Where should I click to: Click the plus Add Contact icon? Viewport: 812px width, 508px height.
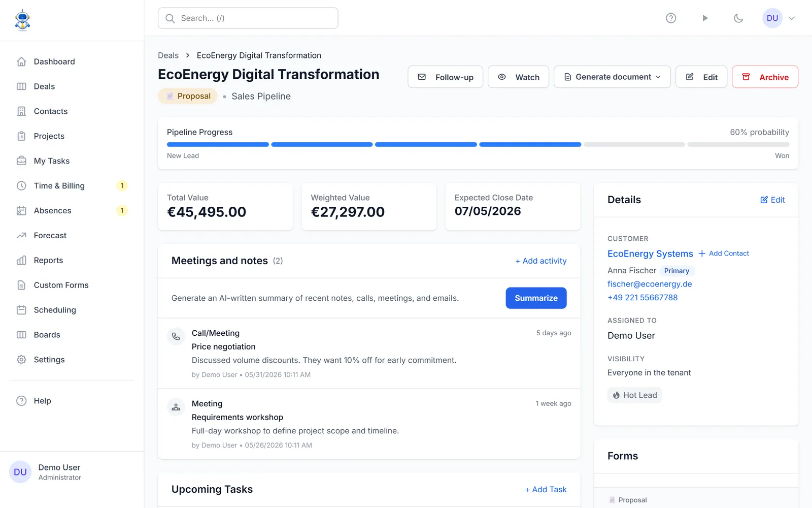[x=702, y=253]
